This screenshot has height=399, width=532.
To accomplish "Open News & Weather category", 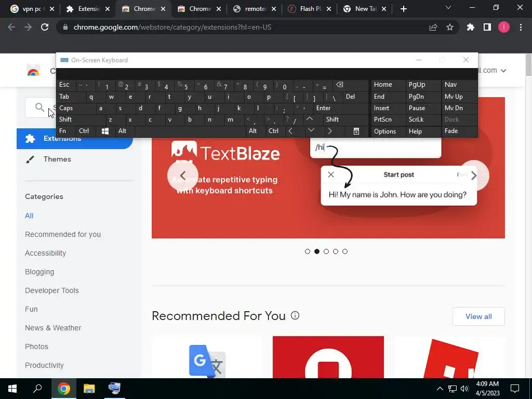I will pyautogui.click(x=53, y=328).
